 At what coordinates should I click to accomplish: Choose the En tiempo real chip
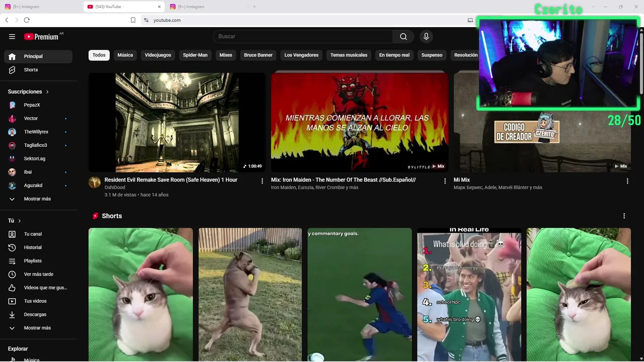pyautogui.click(x=394, y=55)
